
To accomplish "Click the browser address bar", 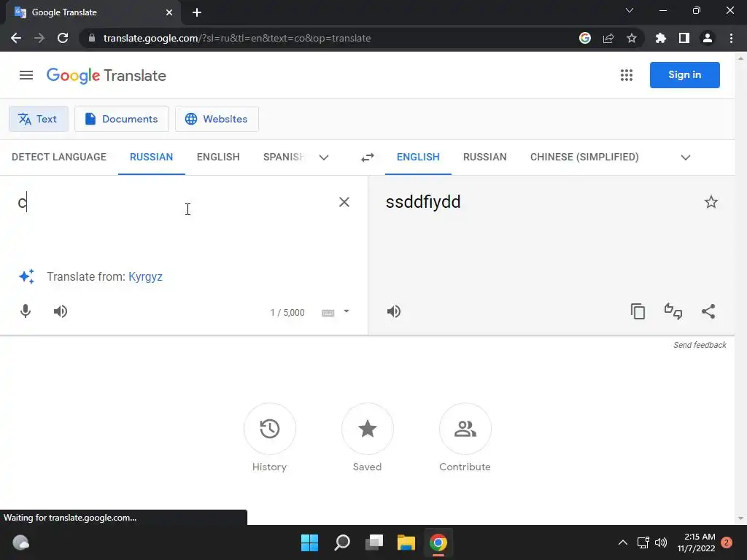I will (x=329, y=38).
